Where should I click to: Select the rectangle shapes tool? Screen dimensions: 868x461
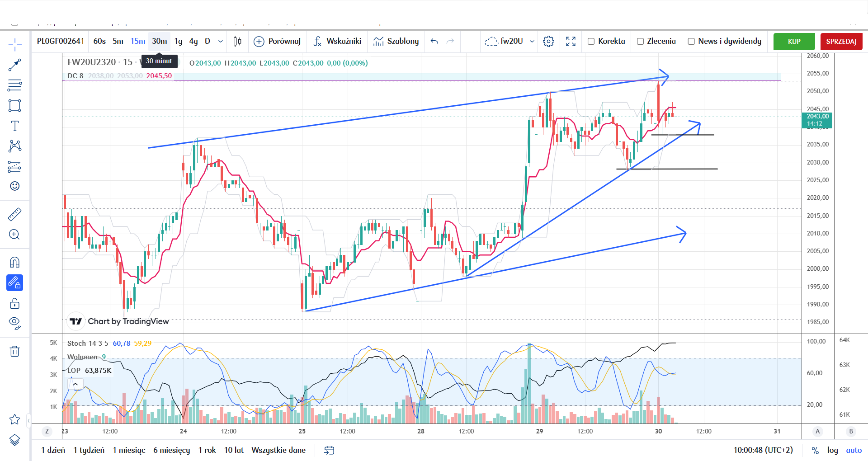click(x=14, y=106)
